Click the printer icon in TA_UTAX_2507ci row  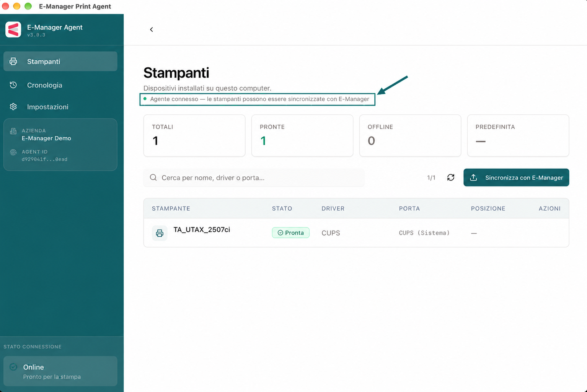[x=160, y=233]
